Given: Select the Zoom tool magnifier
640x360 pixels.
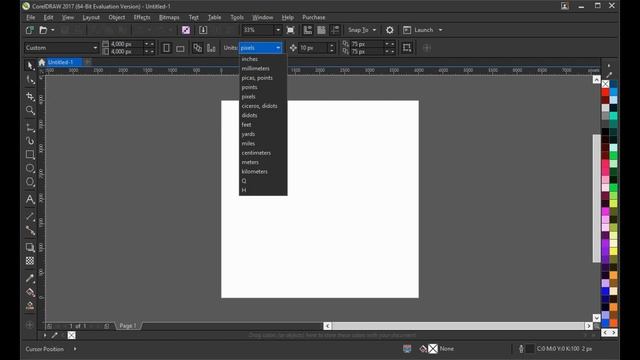Looking at the screenshot, I should pos(30,110).
